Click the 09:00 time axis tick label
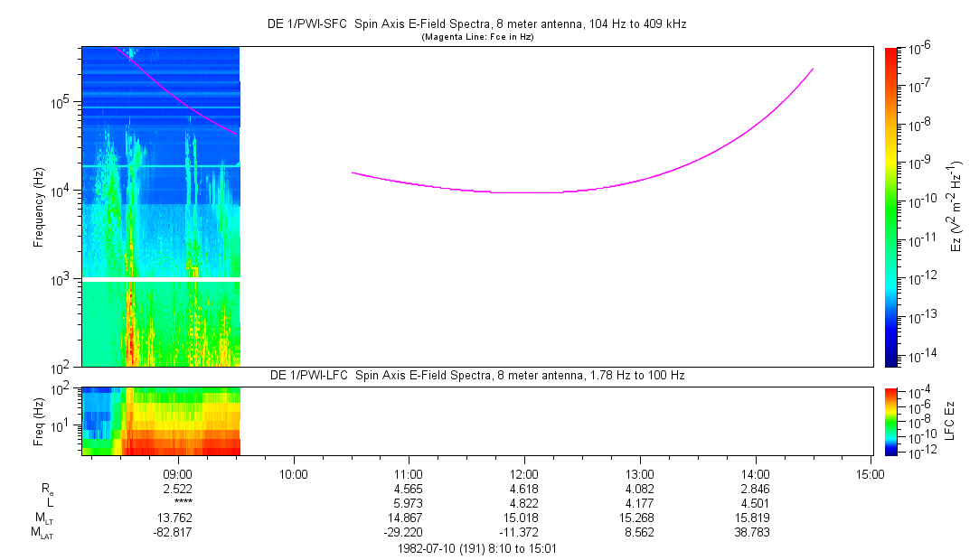979x560 pixels. click(x=178, y=473)
